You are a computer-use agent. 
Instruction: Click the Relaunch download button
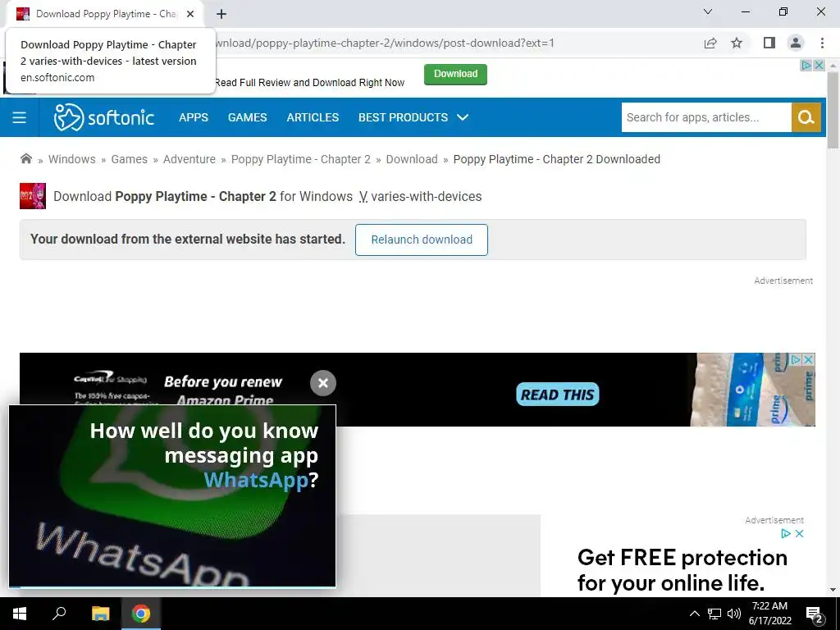click(422, 240)
